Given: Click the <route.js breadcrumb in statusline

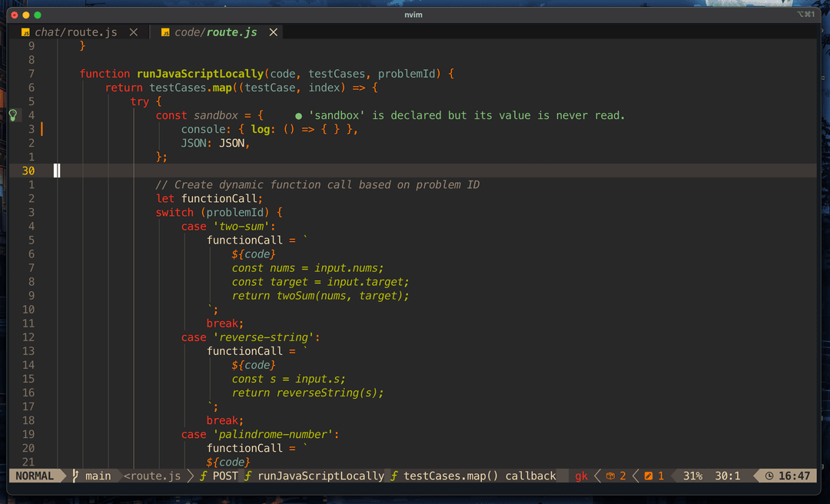Looking at the screenshot, I should (152, 476).
